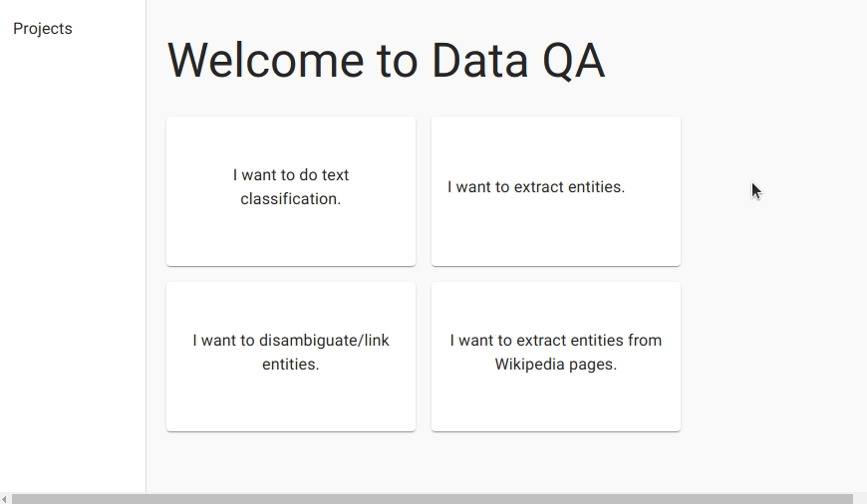Select the text classification card
Image resolution: width=867 pixels, height=504 pixels.
pos(291,191)
